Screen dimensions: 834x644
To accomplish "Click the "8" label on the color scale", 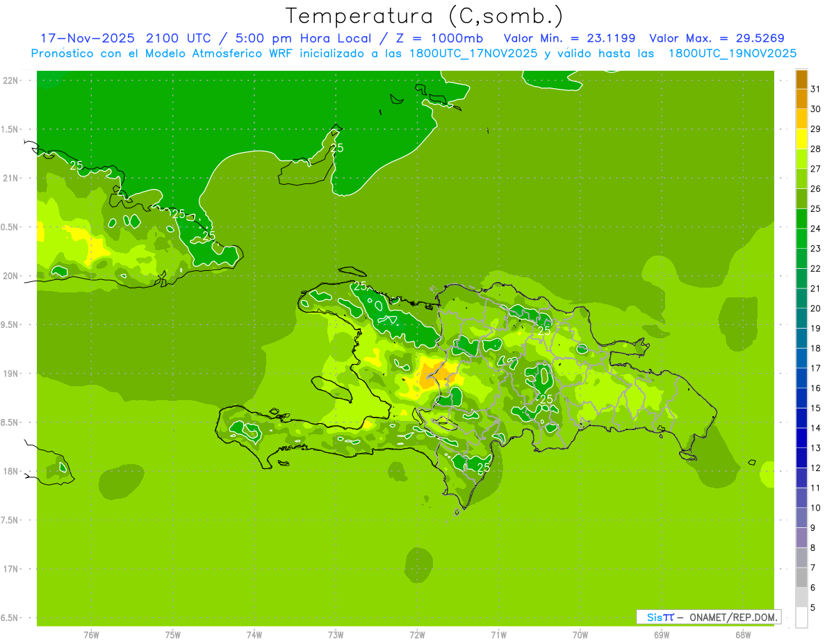I will tap(813, 548).
